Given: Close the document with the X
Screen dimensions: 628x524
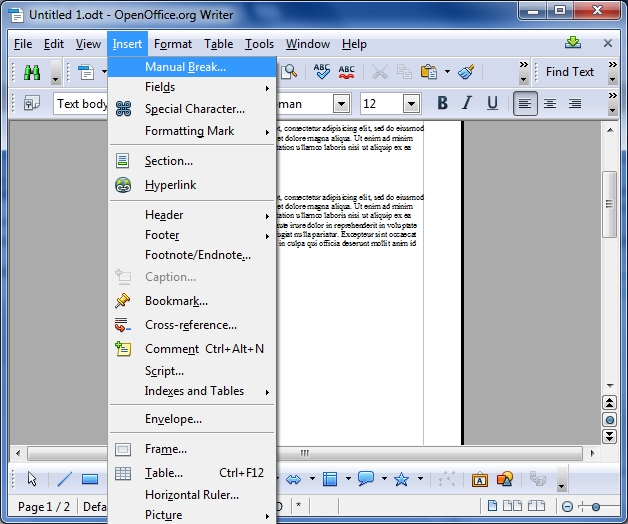Looking at the screenshot, I should tap(608, 43).
